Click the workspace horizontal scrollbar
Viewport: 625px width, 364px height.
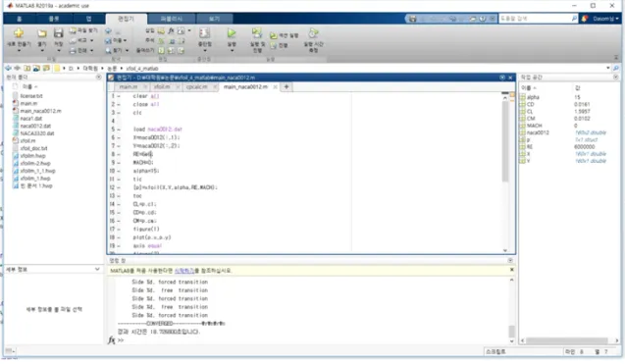click(567, 340)
